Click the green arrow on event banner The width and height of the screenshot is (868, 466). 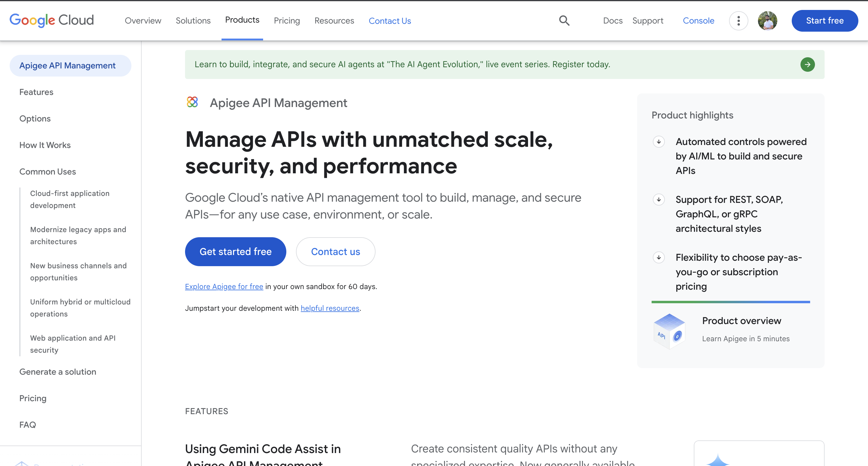tap(807, 65)
